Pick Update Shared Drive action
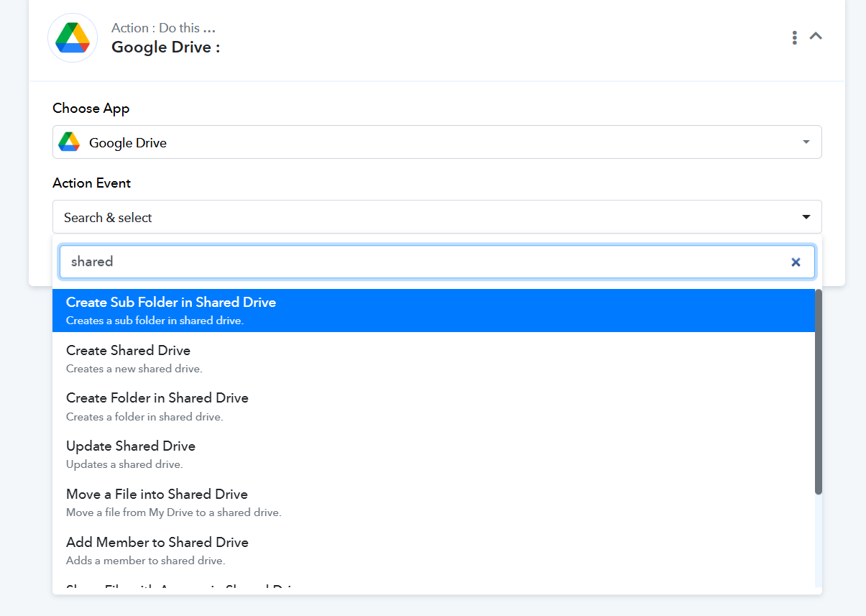Screen dimensions: 866x616 click(x=433, y=454)
